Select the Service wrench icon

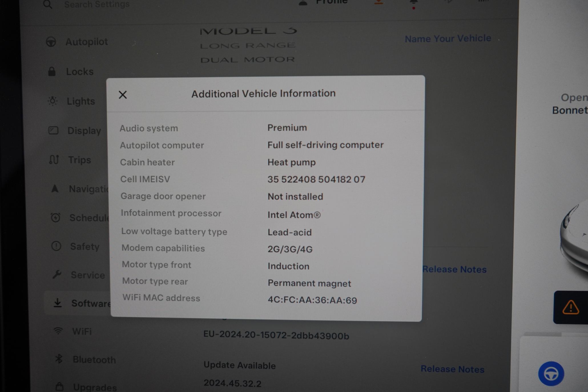[x=57, y=274]
